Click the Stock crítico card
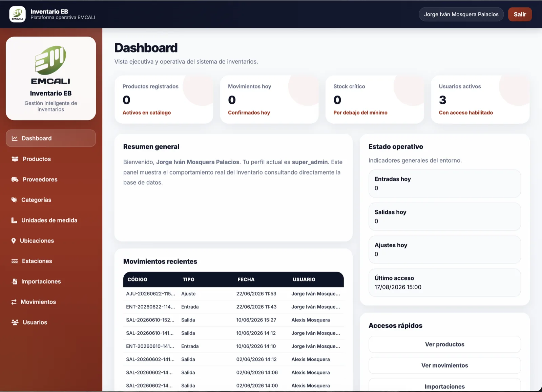 pos(375,99)
